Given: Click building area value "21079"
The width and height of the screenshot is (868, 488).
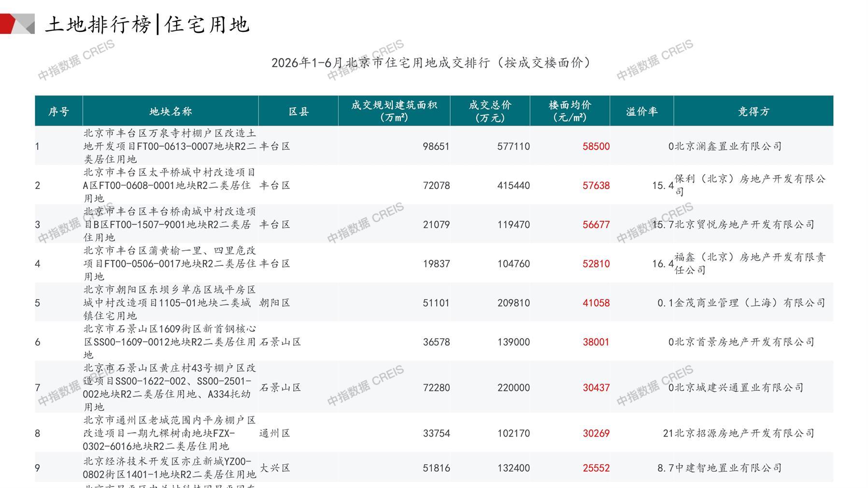Looking at the screenshot, I should click(x=436, y=225).
